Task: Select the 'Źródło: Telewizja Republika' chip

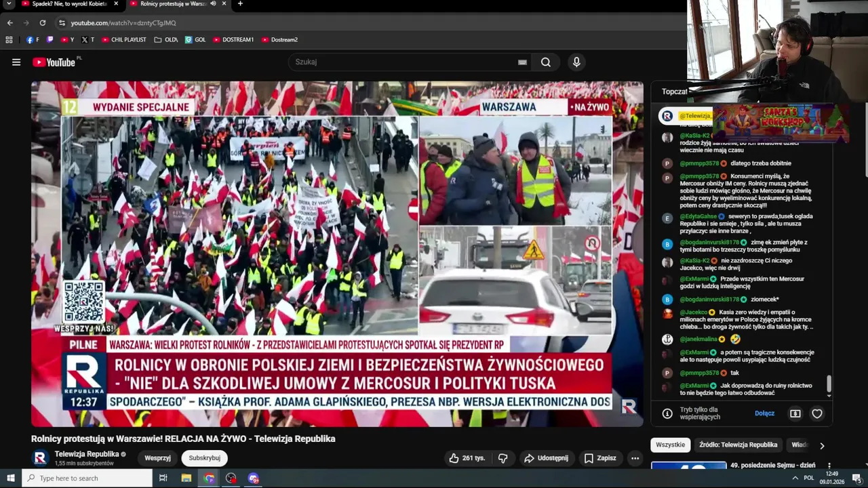Action: tap(738, 445)
